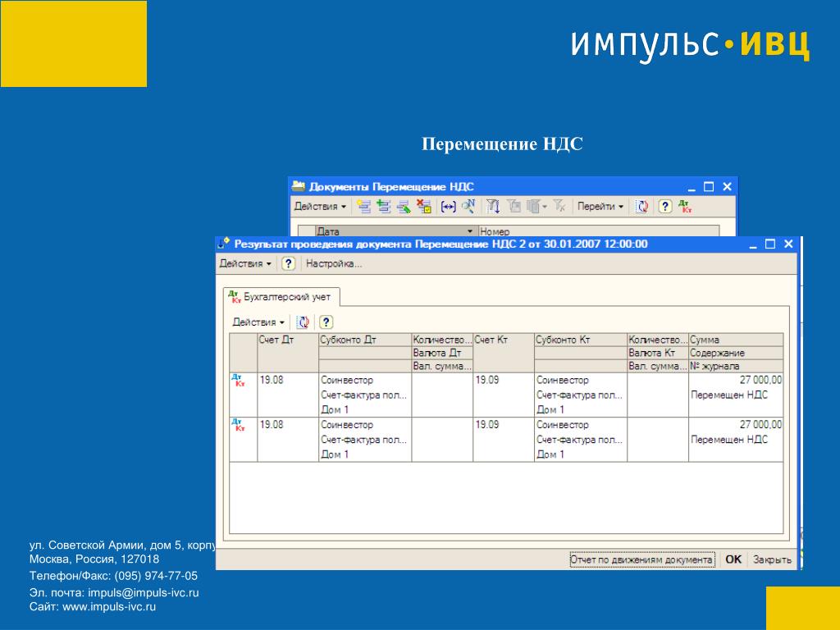This screenshot has width=840, height=630.
Task: Expand the Перейти dropdown menu
Action: coord(600,206)
